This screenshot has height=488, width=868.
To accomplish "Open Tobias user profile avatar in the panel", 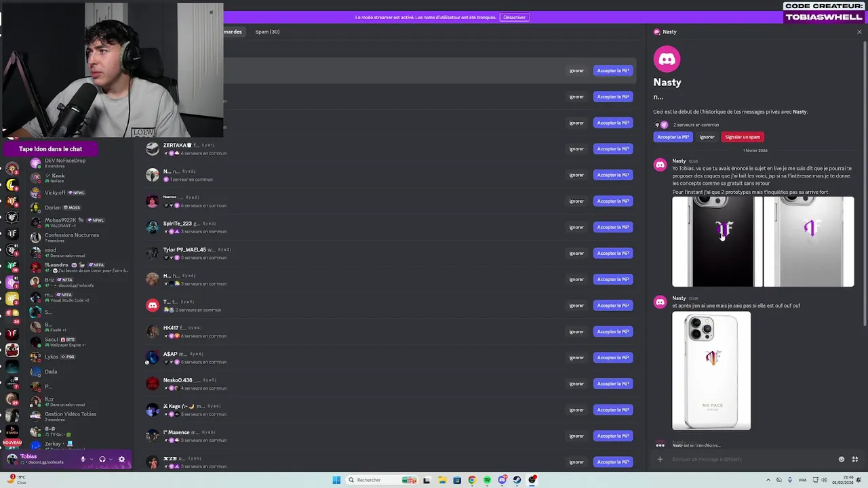I will pos(12,459).
